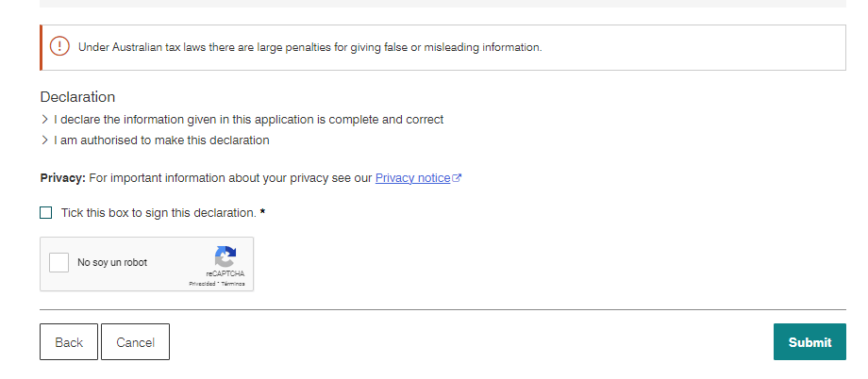Click the Australian tax laws penalty warning text
Image resolution: width=868 pixels, height=379 pixels.
tap(309, 47)
